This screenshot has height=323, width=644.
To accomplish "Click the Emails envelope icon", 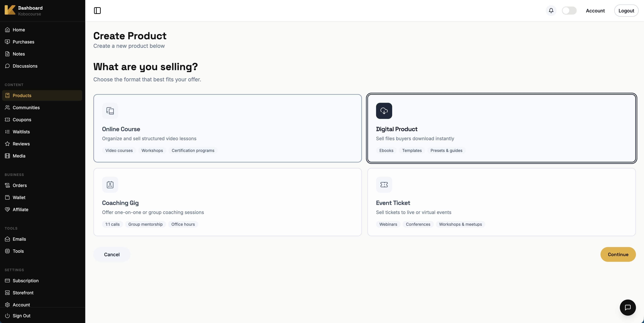I will coord(8,239).
